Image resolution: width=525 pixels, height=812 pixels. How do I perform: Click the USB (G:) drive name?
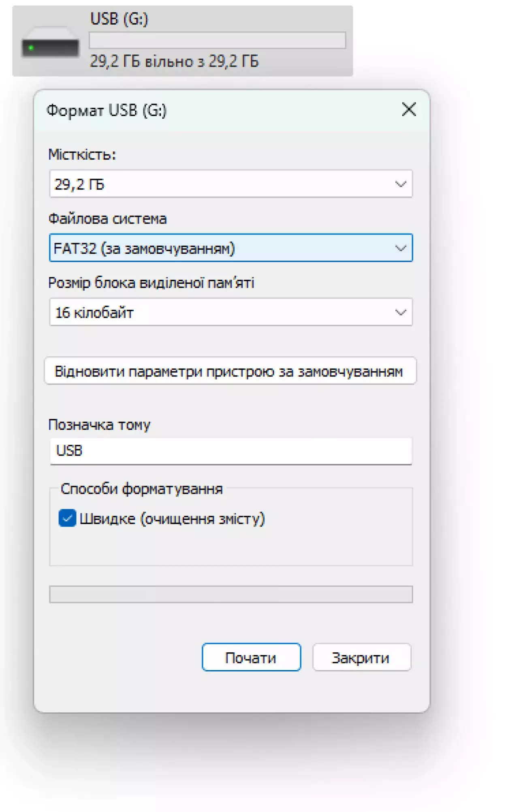119,19
